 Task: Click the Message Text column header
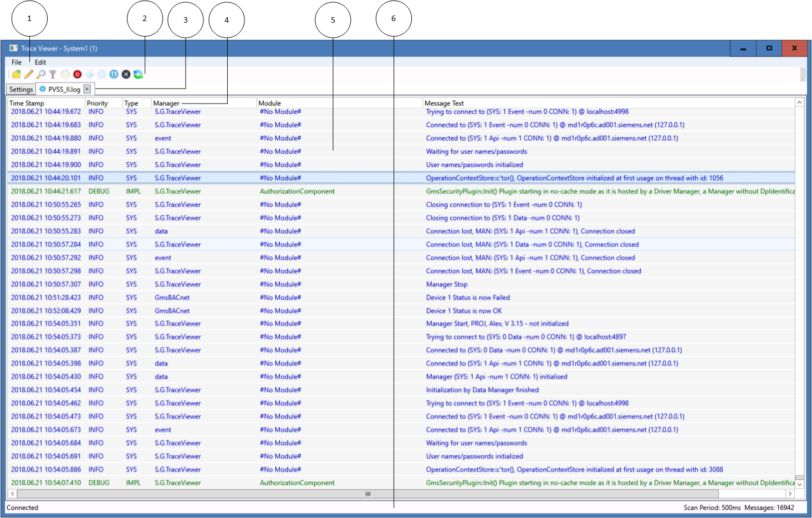pos(444,103)
